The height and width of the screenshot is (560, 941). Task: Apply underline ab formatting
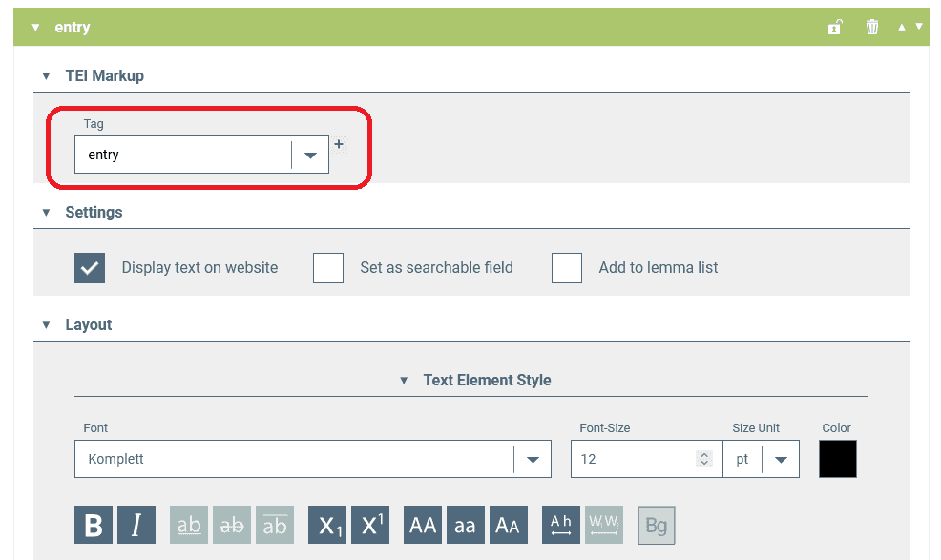(x=189, y=526)
